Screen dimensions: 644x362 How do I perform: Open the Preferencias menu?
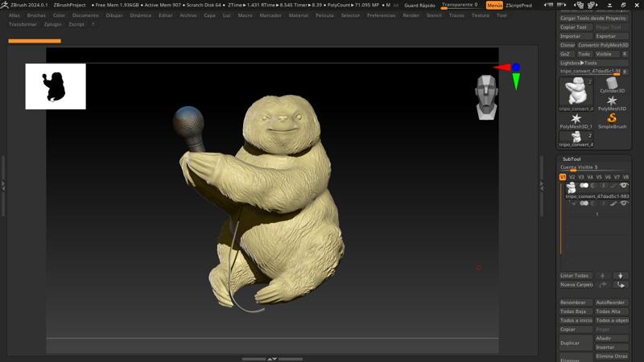pos(381,15)
